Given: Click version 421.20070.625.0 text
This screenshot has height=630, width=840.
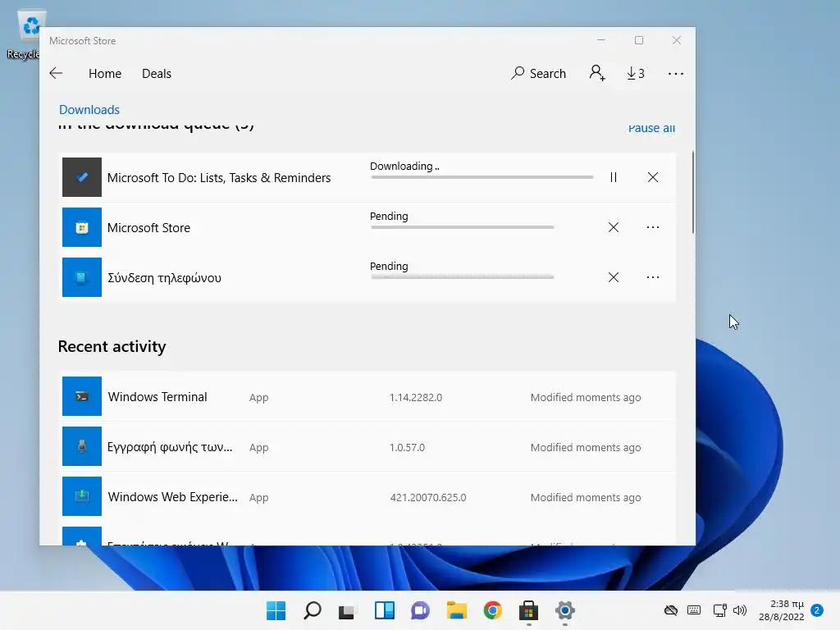Looking at the screenshot, I should (x=428, y=498).
